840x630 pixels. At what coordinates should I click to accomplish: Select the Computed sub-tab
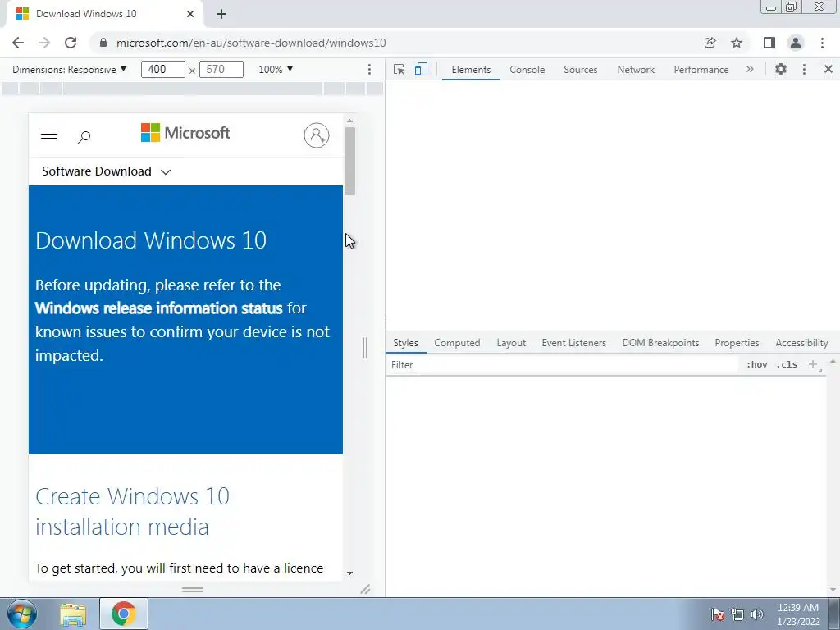tap(457, 343)
